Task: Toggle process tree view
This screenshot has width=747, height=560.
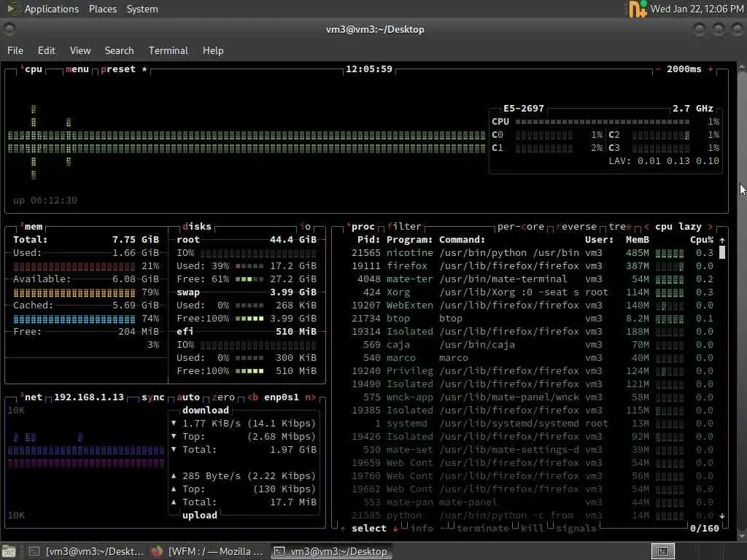Action: (620, 227)
